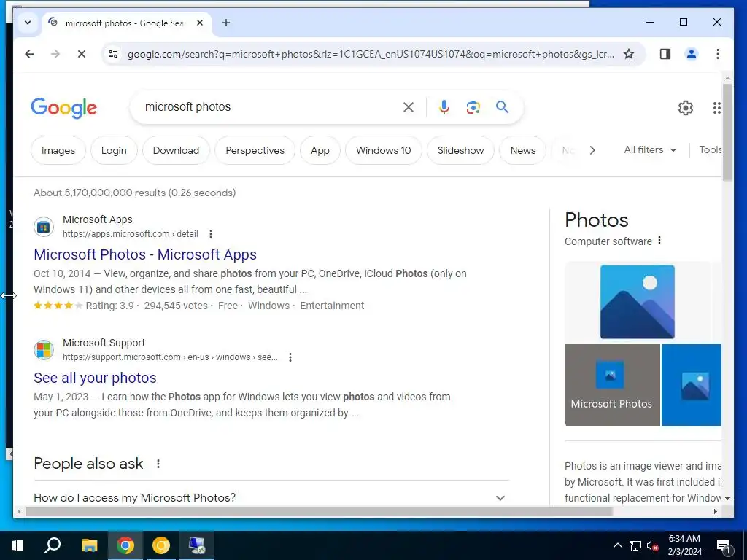Stop loading the page
This screenshot has width=747, height=560.
coord(82,54)
